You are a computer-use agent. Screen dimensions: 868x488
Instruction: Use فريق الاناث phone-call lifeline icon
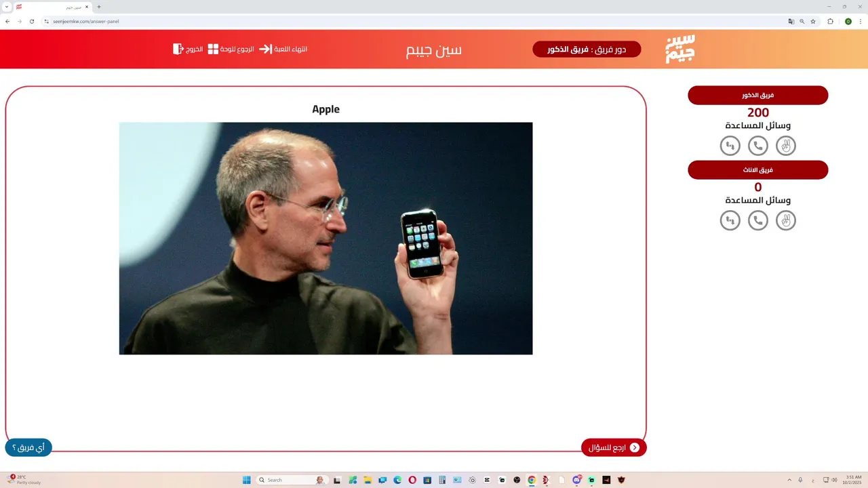(758, 220)
